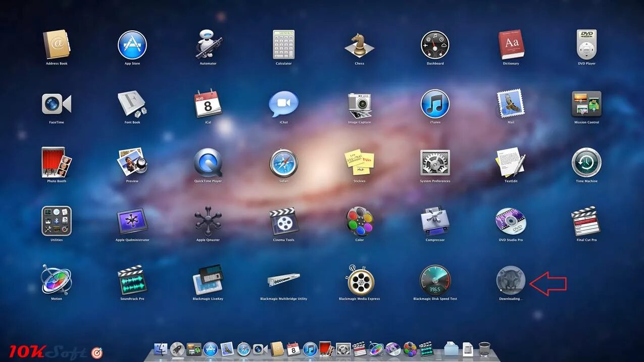Open Finder in the Dock
The image size is (644, 362).
(x=161, y=349)
